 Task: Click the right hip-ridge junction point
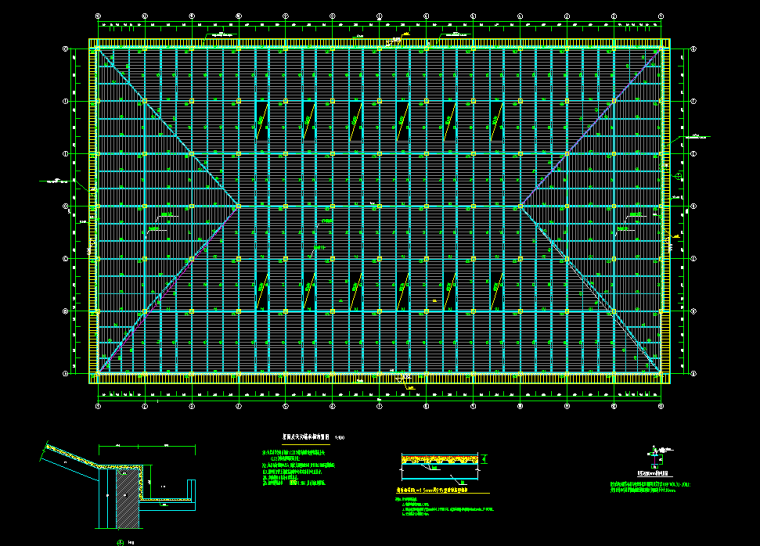coord(520,207)
